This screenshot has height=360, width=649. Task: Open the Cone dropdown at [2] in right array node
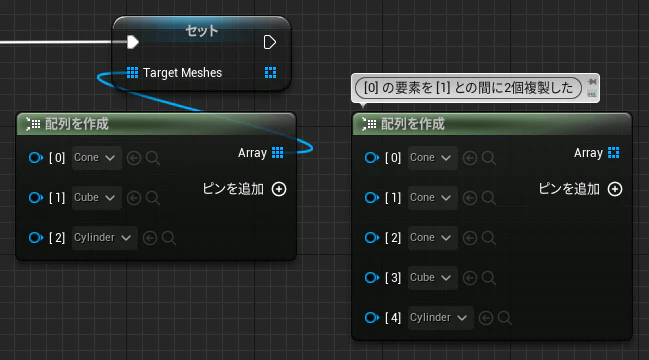[433, 238]
